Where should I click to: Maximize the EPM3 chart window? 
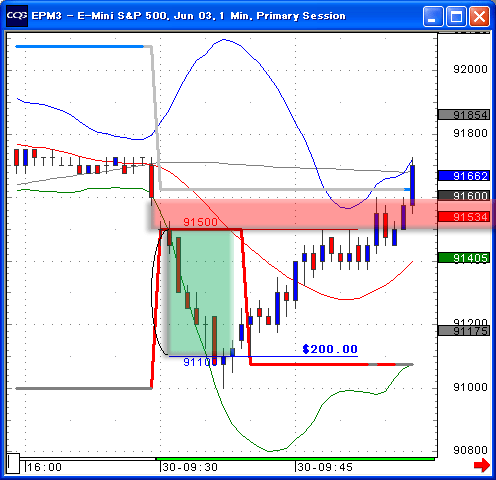pyautogui.click(x=456, y=16)
